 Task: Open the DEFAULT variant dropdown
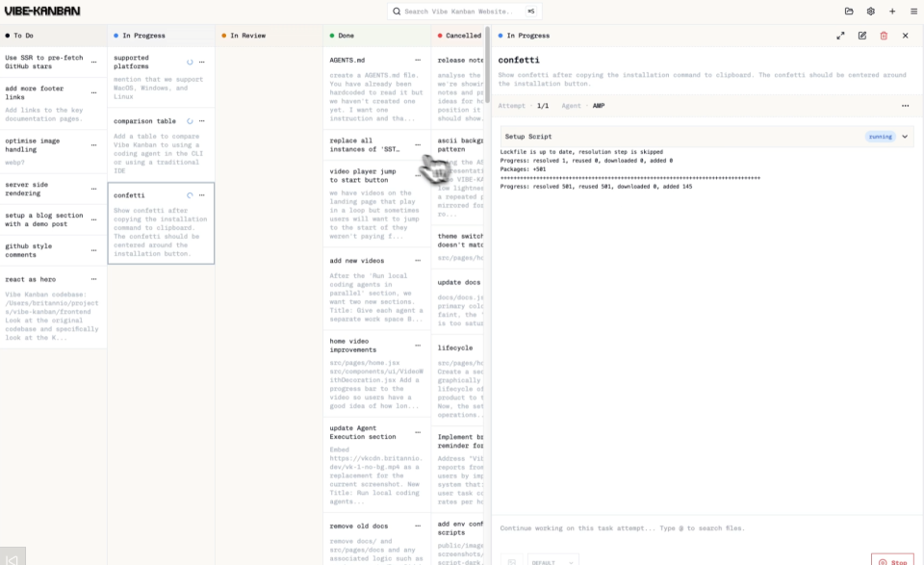[x=552, y=561]
